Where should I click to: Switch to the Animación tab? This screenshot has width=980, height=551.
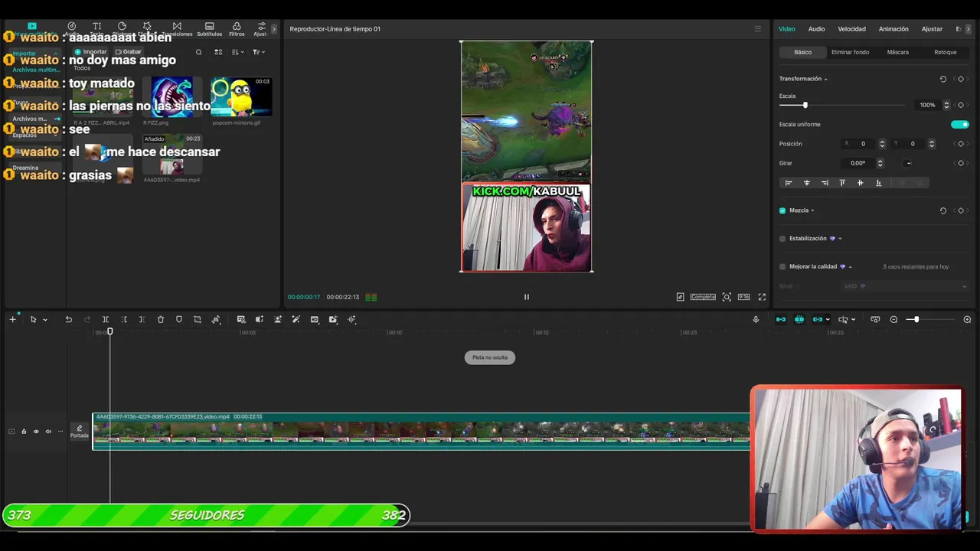(x=893, y=29)
